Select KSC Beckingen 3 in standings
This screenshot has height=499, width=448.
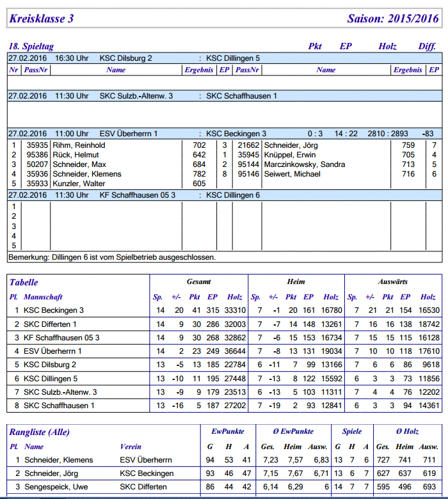point(54,310)
